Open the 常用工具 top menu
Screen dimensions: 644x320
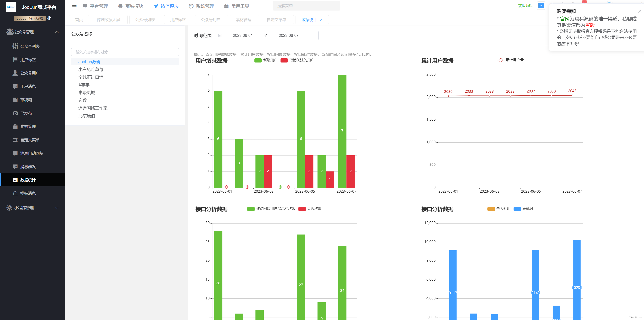(x=236, y=6)
